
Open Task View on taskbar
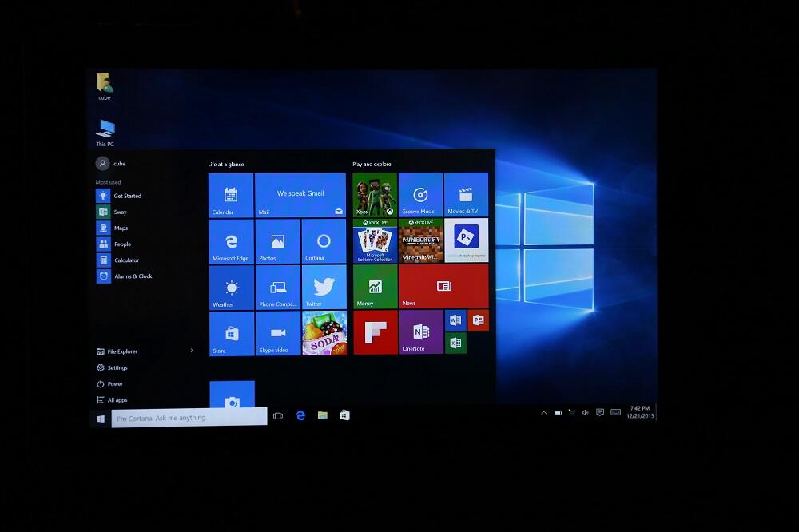click(278, 416)
